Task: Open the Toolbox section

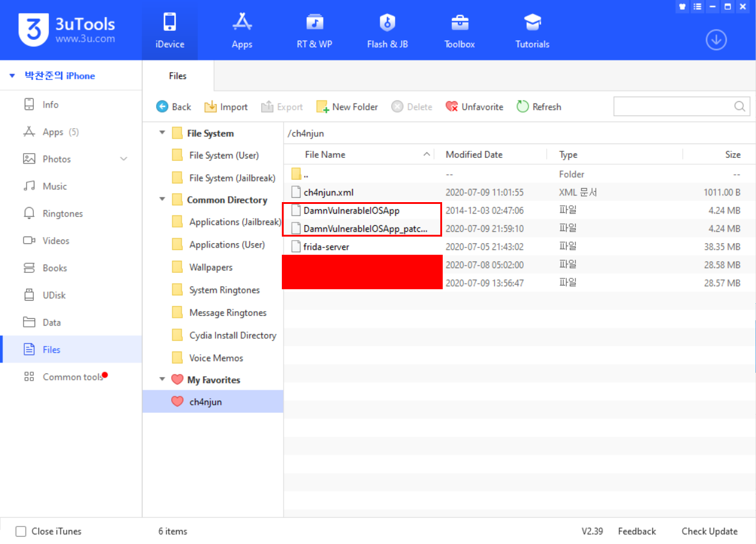Action: tap(460, 30)
